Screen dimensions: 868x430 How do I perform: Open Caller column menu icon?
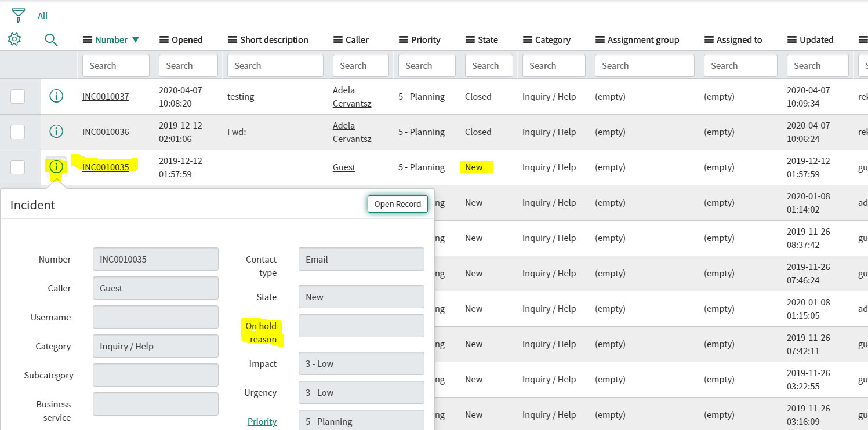tap(338, 40)
